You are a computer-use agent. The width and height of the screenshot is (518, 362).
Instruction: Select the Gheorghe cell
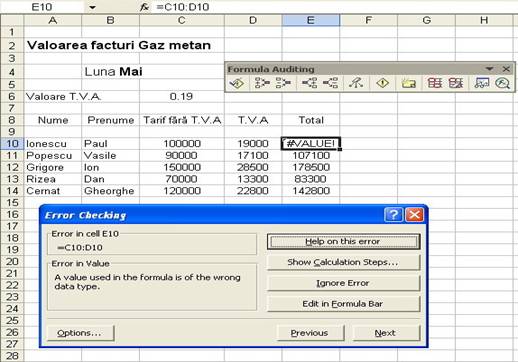[110, 191]
